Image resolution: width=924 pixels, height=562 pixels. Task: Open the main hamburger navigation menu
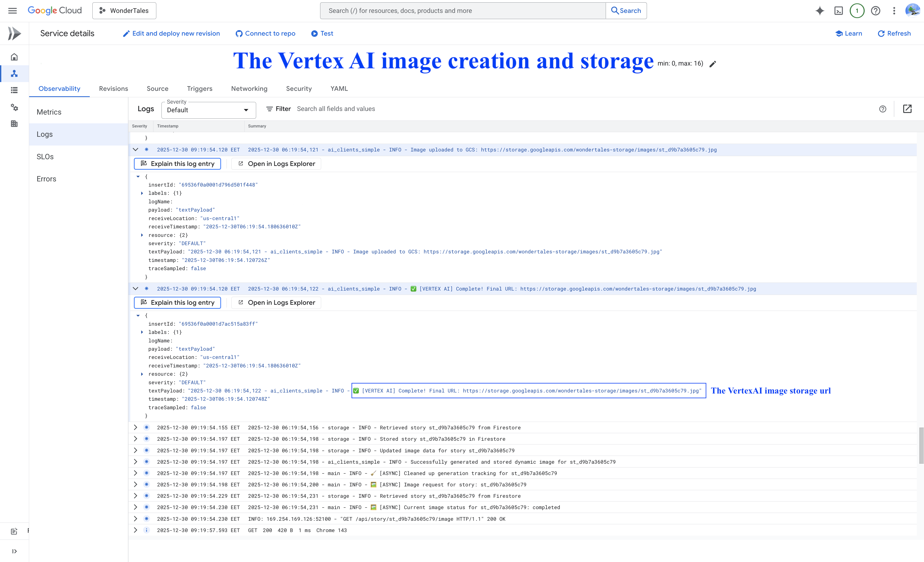[x=12, y=11]
